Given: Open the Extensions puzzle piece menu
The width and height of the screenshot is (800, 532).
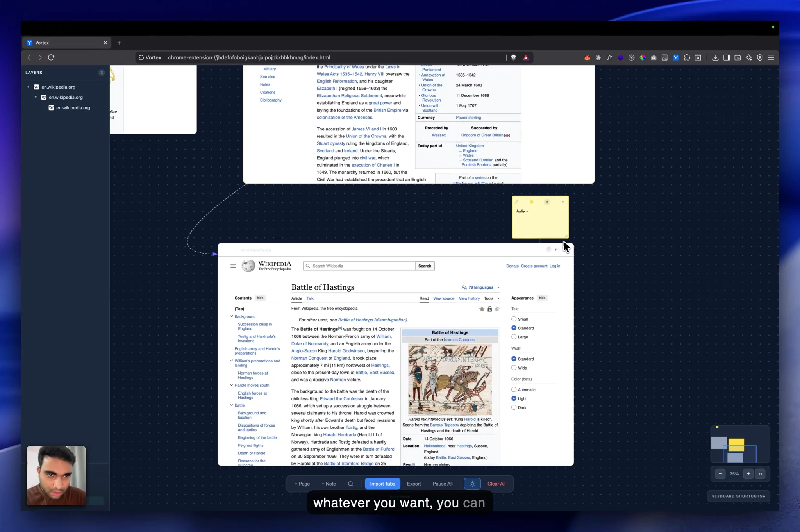Looking at the screenshot, I should tap(687, 57).
